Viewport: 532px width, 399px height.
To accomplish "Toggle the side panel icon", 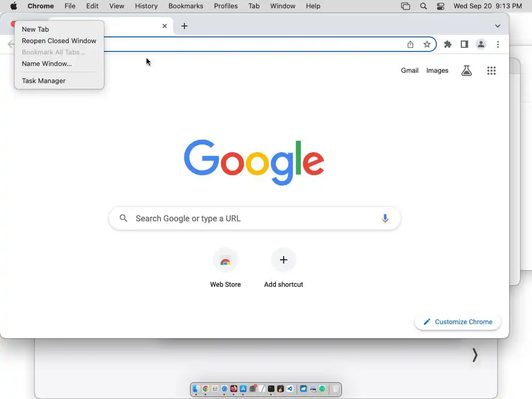I will click(464, 45).
